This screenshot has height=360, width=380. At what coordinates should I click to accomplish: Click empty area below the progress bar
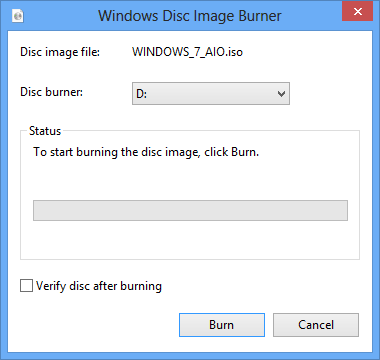[190, 239]
